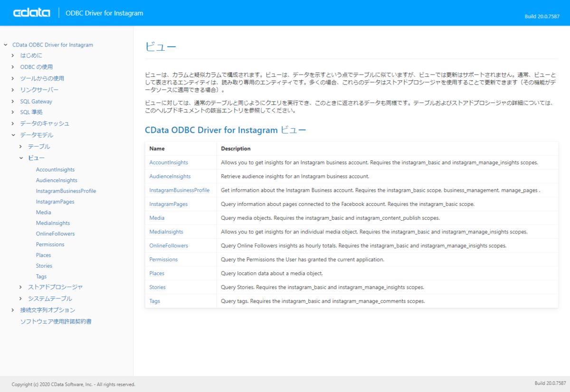The width and height of the screenshot is (570, 392).
Task: Expand the テーブル node chevron
Action: pos(21,147)
